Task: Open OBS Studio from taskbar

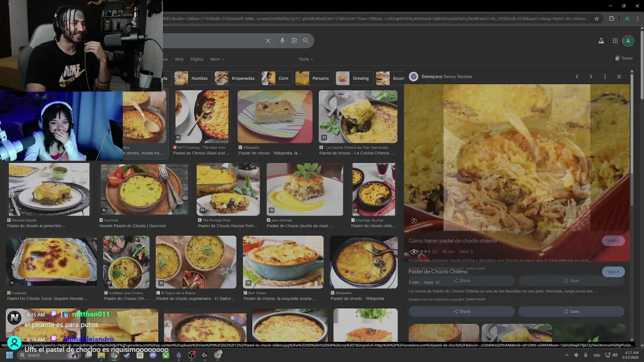Action: 192,355
